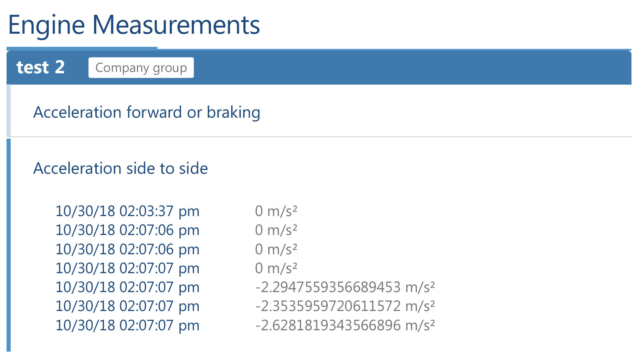Screen dimensions: 638x364
Task: Collapse the Acceleration side to side section
Action: tap(120, 168)
